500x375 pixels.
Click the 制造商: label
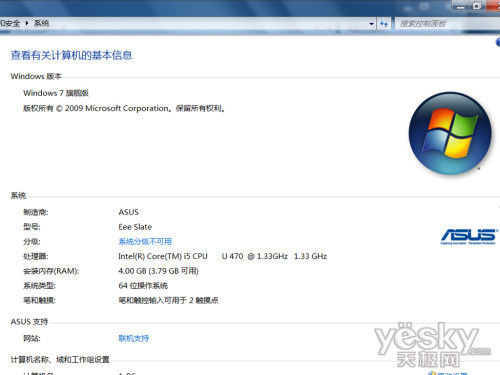[x=36, y=212]
